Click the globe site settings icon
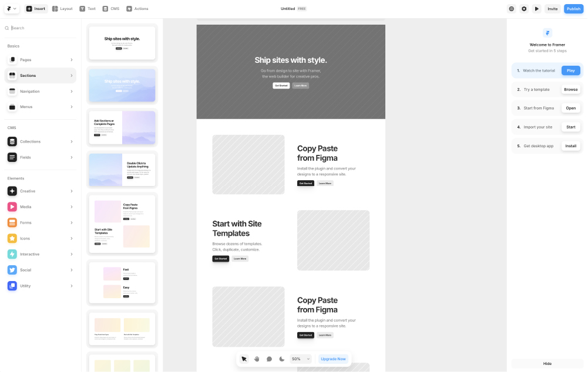The width and height of the screenshot is (588, 372). pos(512,9)
